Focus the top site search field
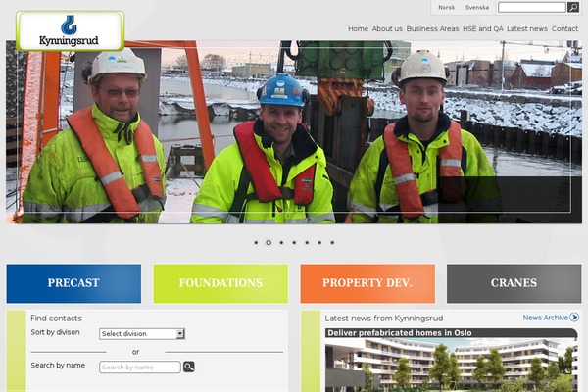Image resolution: width=588 pixels, height=392 pixels. coord(532,7)
